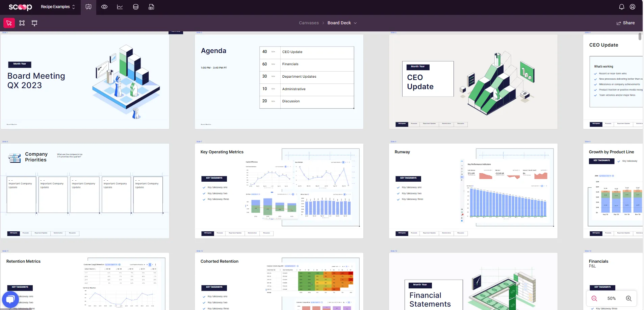Click 'Key takeaway two' on Runway slide

tap(412, 193)
